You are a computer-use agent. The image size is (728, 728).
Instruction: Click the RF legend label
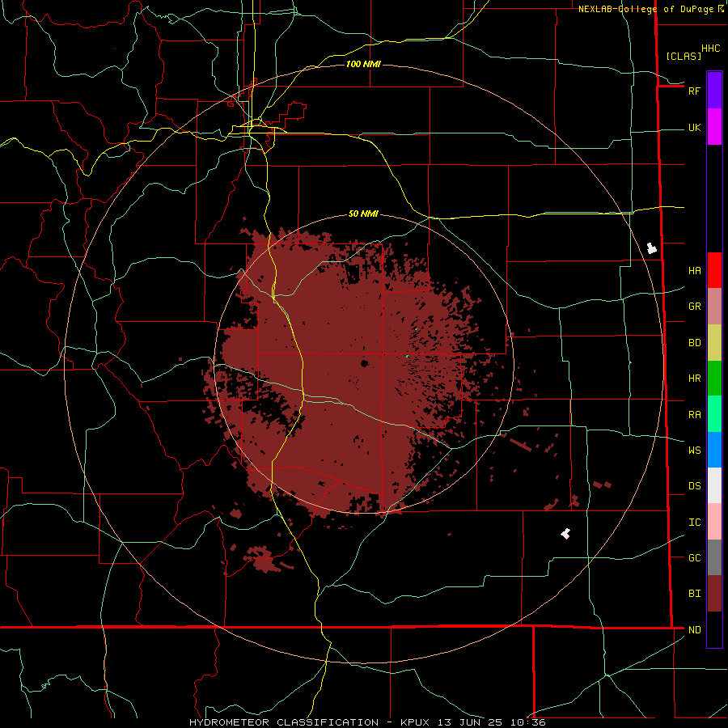click(x=694, y=91)
